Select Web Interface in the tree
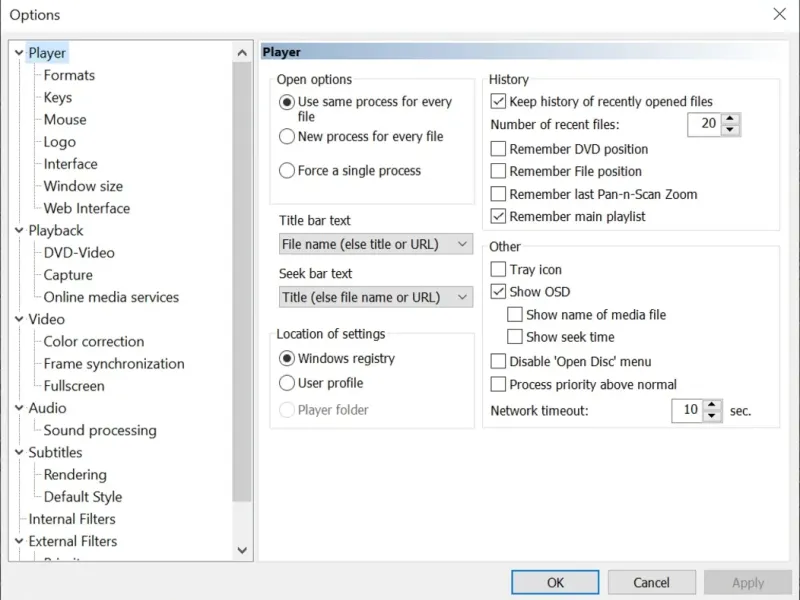The width and height of the screenshot is (800, 600). (87, 209)
